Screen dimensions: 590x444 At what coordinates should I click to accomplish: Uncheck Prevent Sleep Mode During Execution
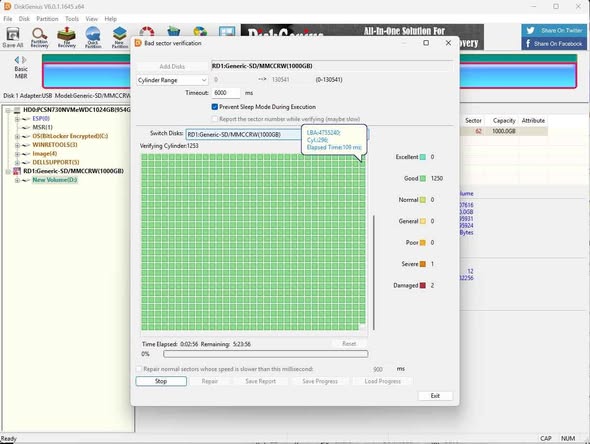click(x=215, y=107)
